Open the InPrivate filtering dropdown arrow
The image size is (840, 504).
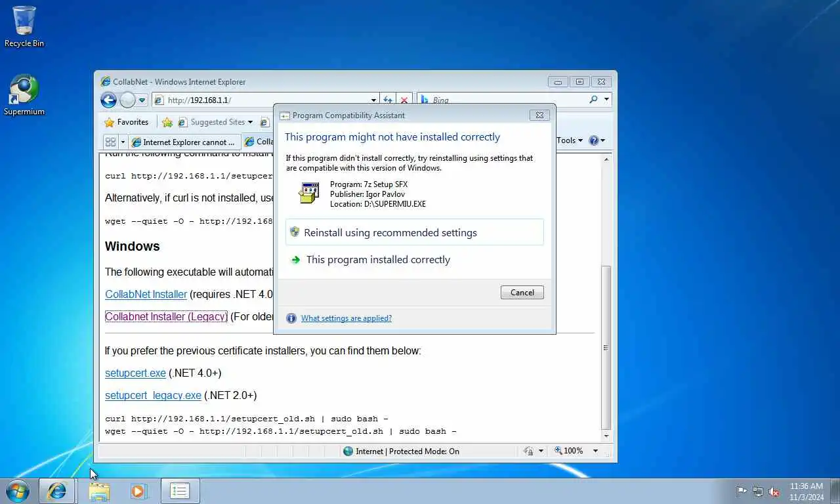[541, 451]
